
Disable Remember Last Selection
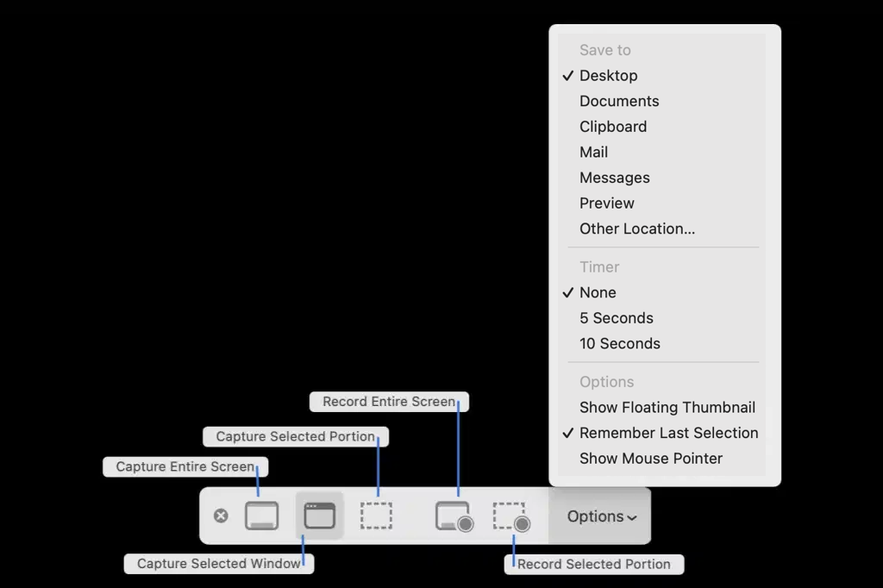pyautogui.click(x=668, y=433)
